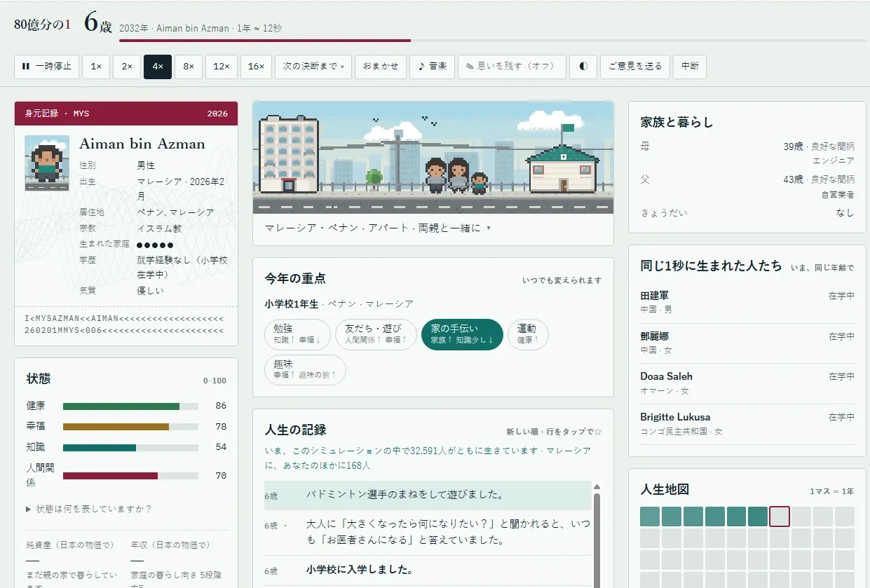The width and height of the screenshot is (870, 588).
Task: Choose the 勉強 focus option
Action: (x=298, y=334)
